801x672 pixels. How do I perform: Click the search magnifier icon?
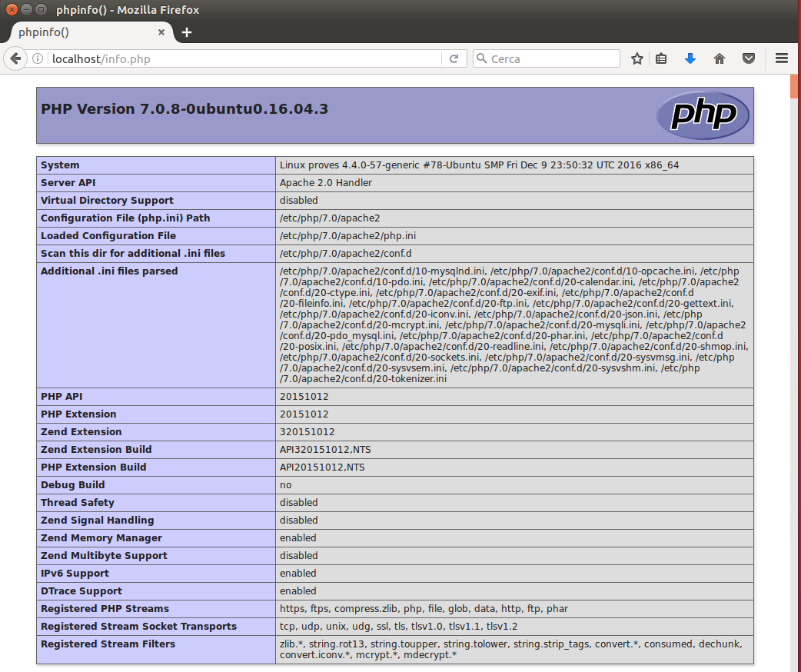point(481,58)
